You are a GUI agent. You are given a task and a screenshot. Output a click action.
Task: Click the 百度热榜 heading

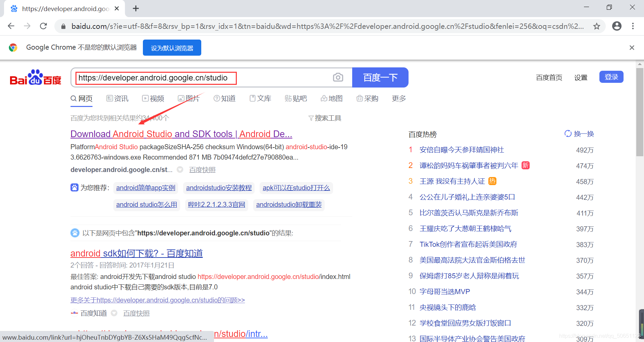click(423, 134)
